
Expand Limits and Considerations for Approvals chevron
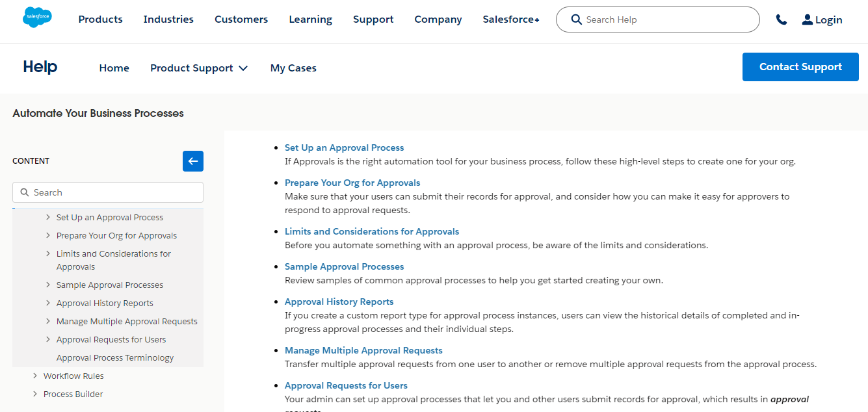tap(48, 253)
